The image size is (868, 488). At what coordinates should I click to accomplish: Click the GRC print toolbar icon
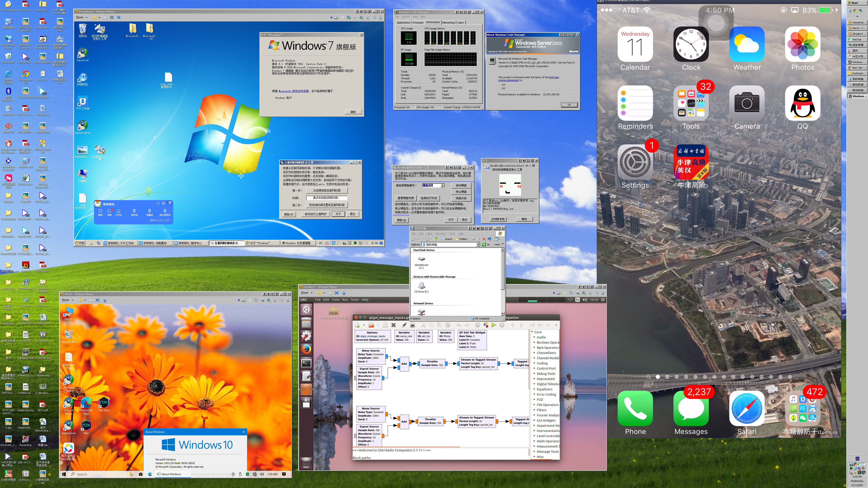coord(412,325)
